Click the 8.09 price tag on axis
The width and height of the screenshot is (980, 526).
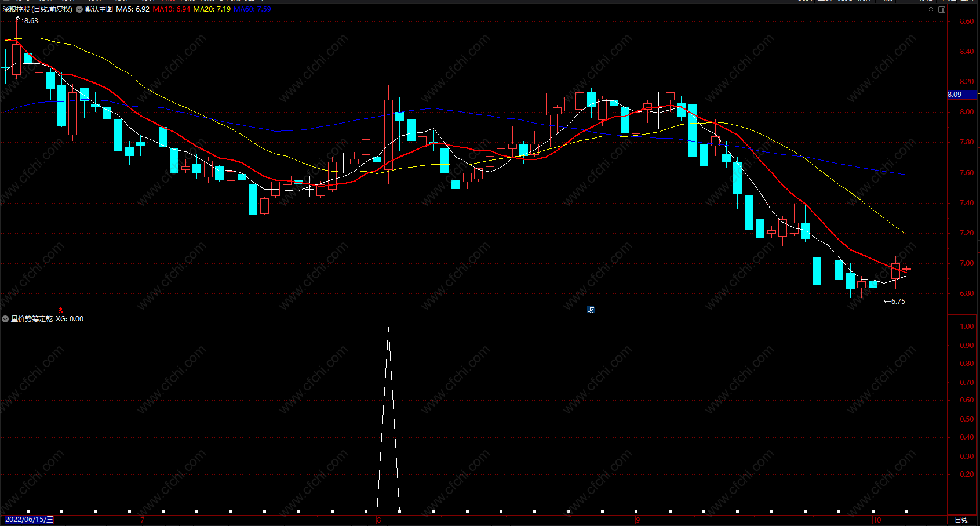click(x=962, y=95)
